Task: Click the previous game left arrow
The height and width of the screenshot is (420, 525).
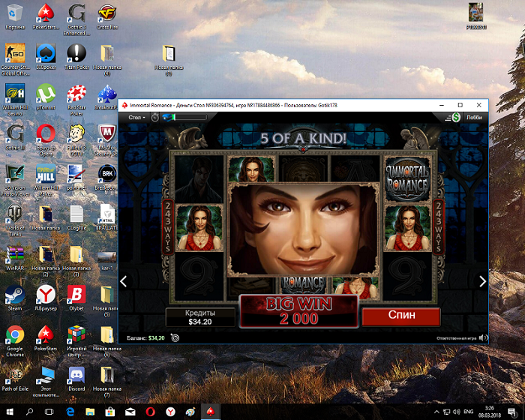Action: (x=124, y=281)
